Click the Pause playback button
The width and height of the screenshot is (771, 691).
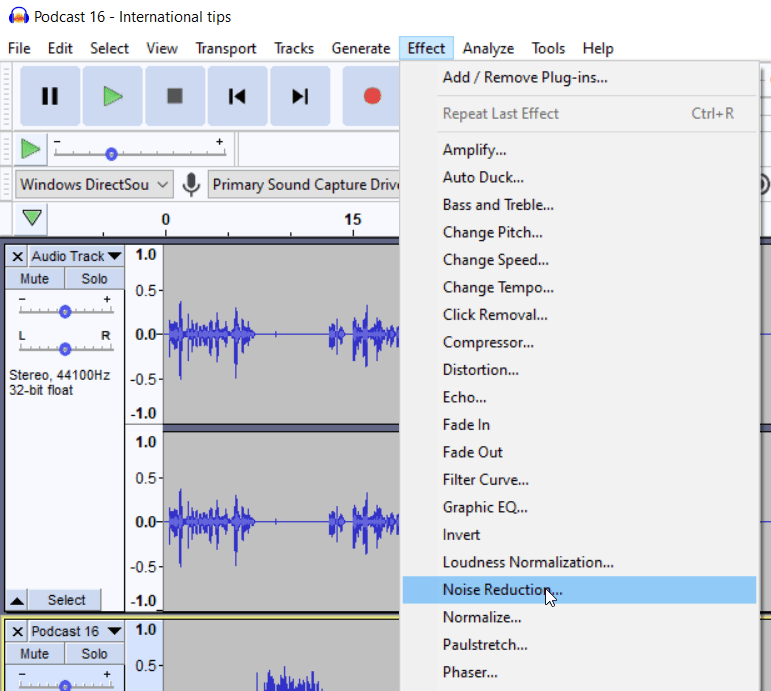pyautogui.click(x=50, y=96)
